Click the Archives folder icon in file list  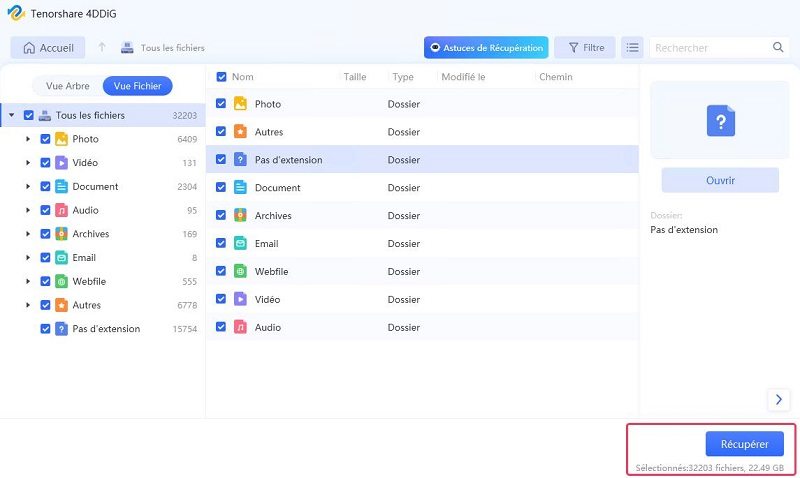pos(240,215)
